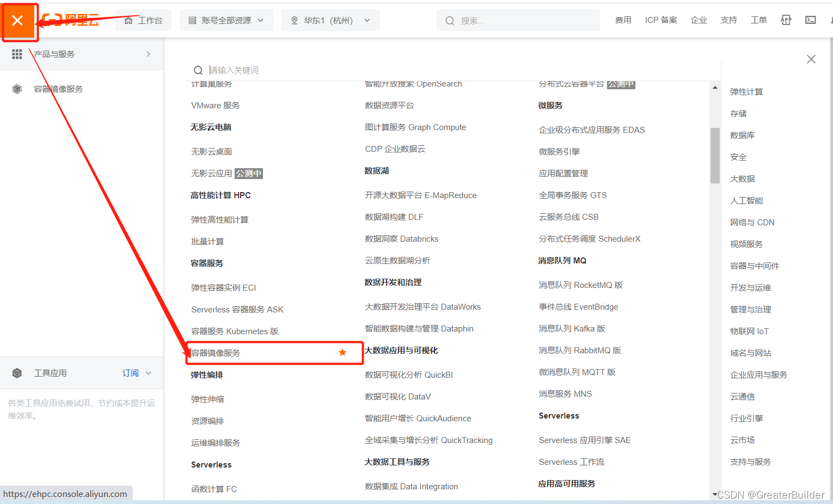The height and width of the screenshot is (504, 833).
Task: Open 弹性容器实例 ECI
Action: (223, 287)
